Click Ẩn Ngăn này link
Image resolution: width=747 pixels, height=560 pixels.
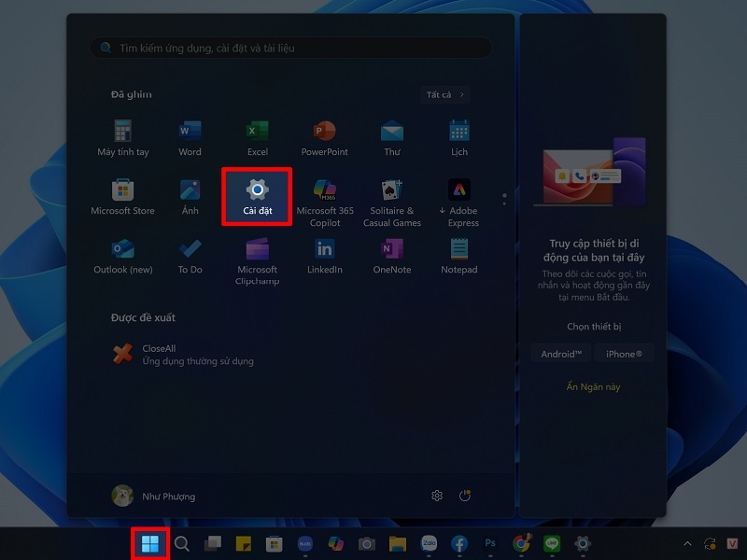coord(593,387)
